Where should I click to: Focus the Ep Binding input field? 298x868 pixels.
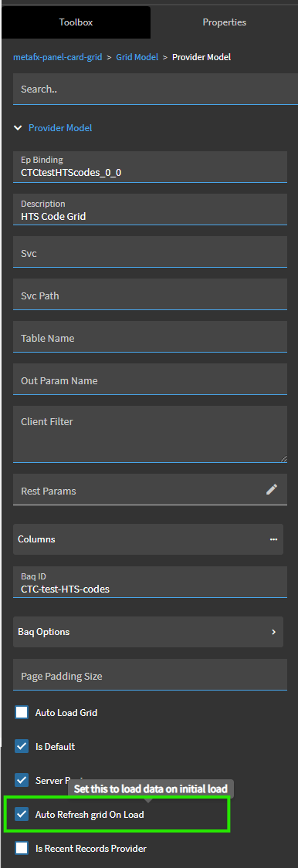[x=150, y=167]
